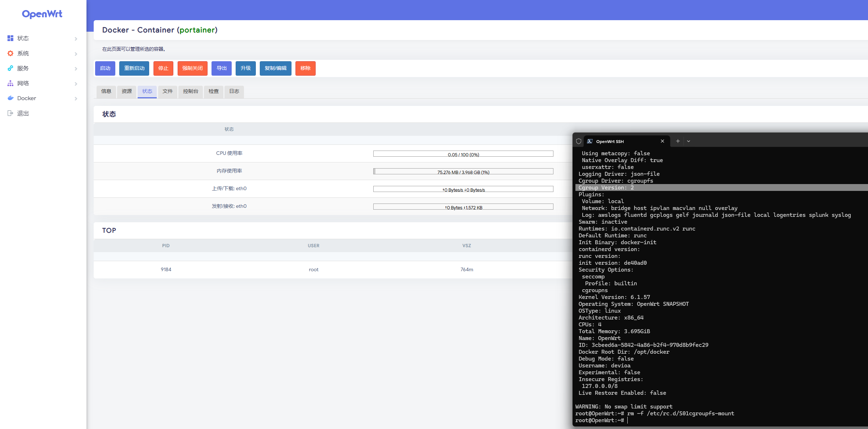The width and height of the screenshot is (868, 429).
Task: Click the 退出 logout icon
Action: point(10,113)
